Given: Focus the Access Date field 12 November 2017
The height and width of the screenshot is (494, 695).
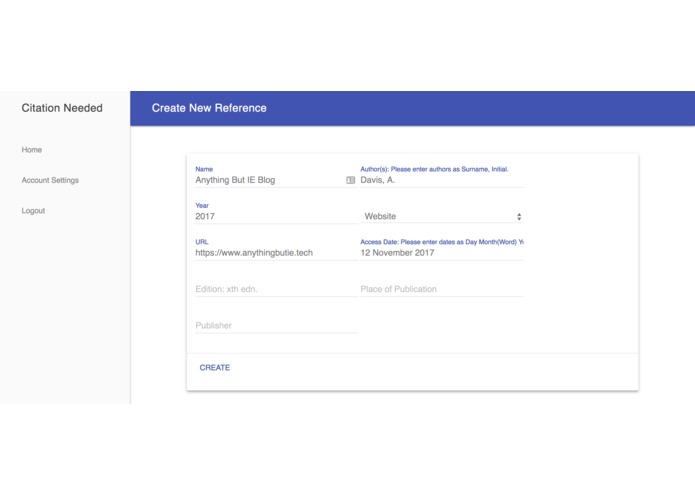Looking at the screenshot, I should coord(441,253).
